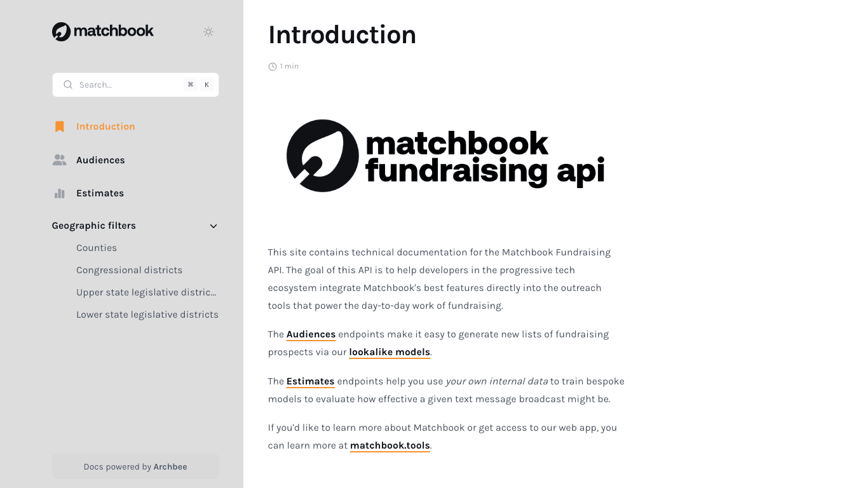Screen dimensions: 868x488
Task: Open the lookalike models link
Action: point(389,352)
